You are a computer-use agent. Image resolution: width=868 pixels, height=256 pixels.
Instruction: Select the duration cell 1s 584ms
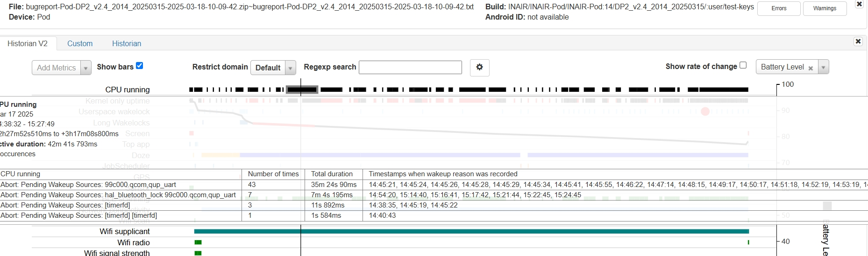tap(334, 215)
